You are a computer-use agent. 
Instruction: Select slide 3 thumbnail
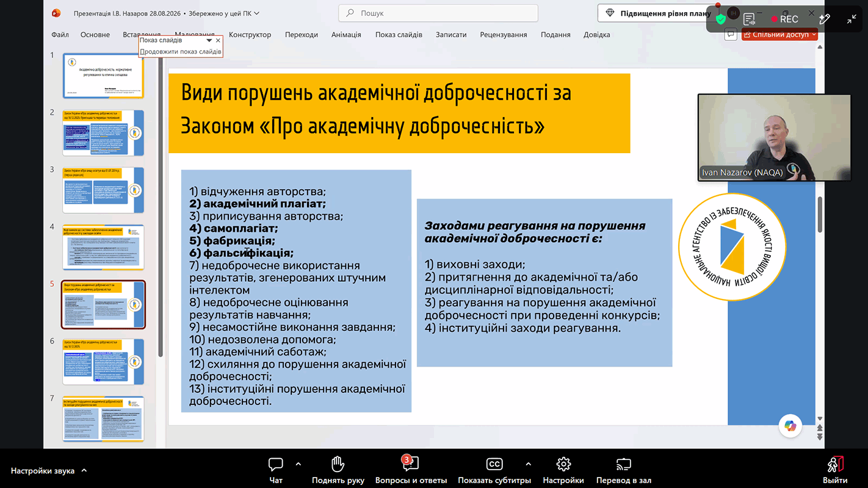[103, 190]
